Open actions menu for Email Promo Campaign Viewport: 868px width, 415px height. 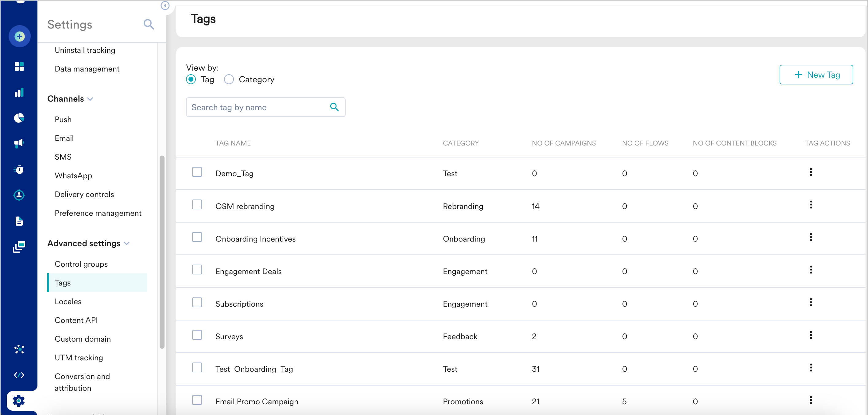point(811,400)
